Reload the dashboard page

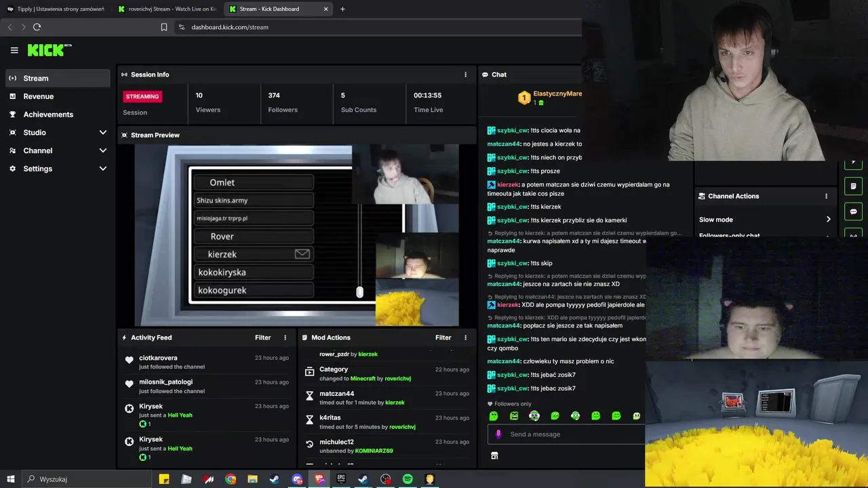tap(37, 27)
